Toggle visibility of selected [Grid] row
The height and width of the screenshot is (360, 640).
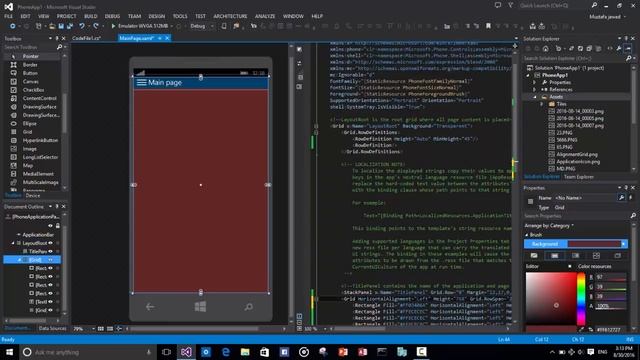click(51, 260)
